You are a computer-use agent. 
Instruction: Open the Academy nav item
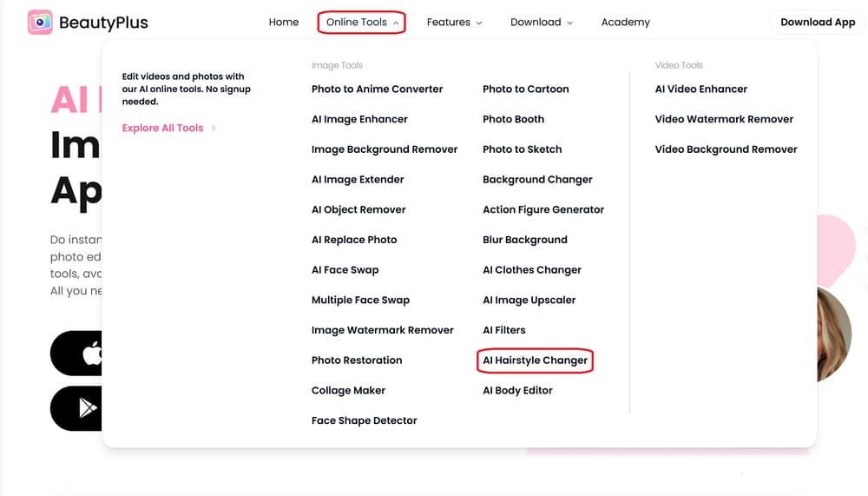tap(626, 23)
